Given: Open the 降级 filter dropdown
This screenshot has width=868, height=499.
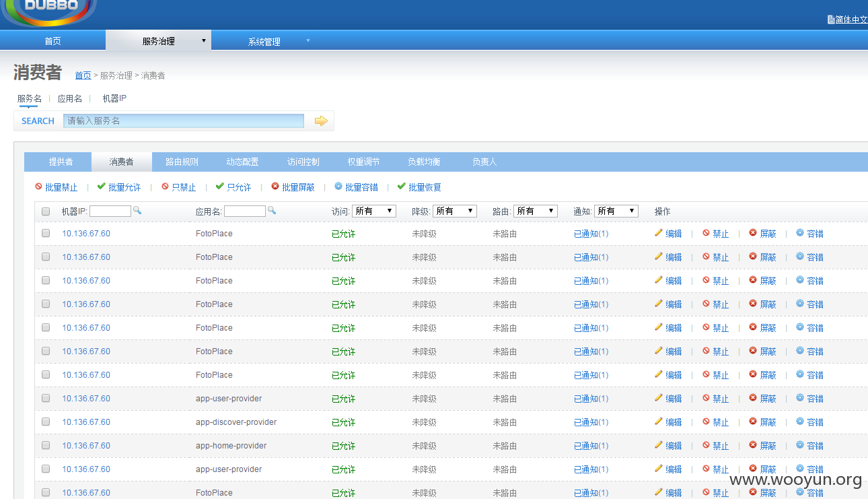Looking at the screenshot, I should click(455, 211).
